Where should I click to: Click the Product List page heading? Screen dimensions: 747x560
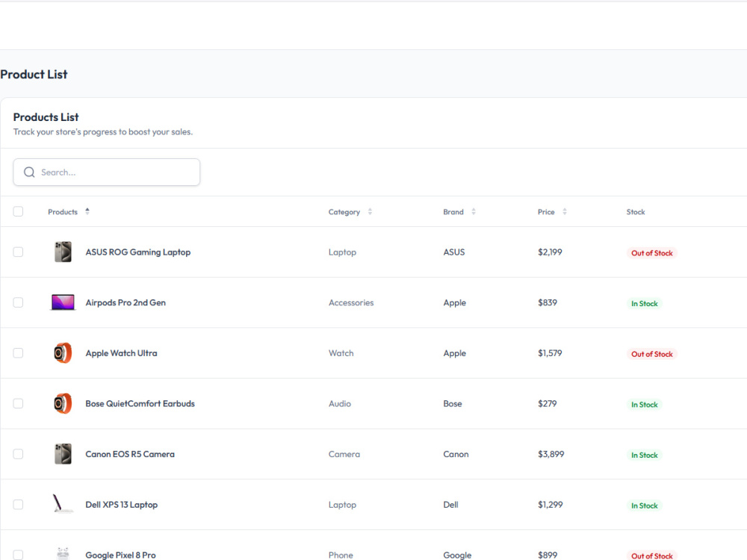click(34, 74)
